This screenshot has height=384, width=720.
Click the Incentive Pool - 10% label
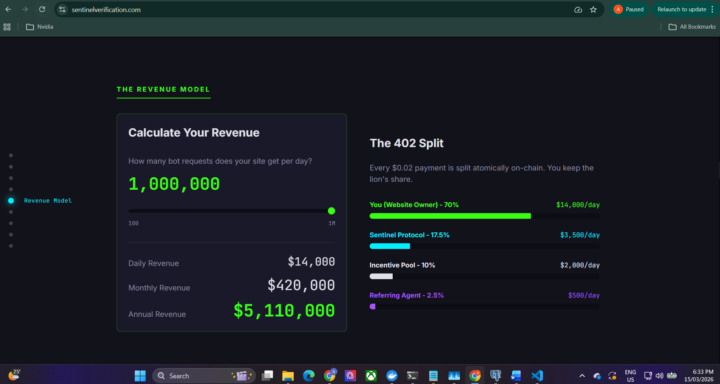coord(402,265)
